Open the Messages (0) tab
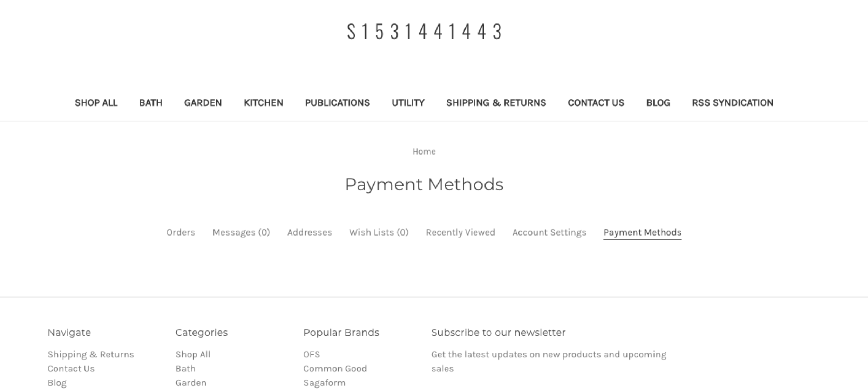 pyautogui.click(x=241, y=232)
